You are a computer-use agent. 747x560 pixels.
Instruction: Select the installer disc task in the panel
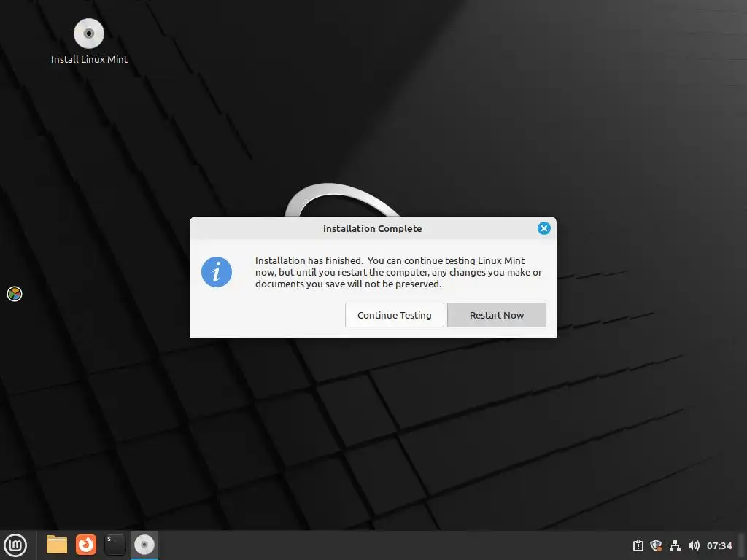[x=144, y=545]
